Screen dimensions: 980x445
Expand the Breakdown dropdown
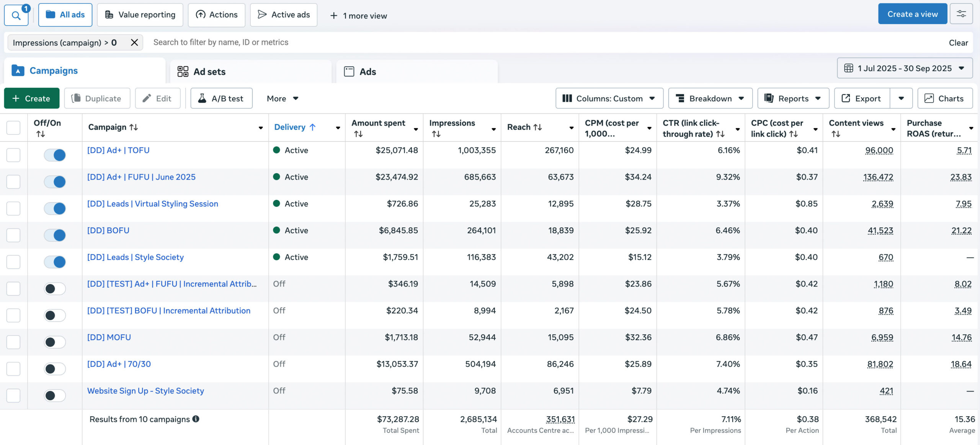(x=710, y=98)
